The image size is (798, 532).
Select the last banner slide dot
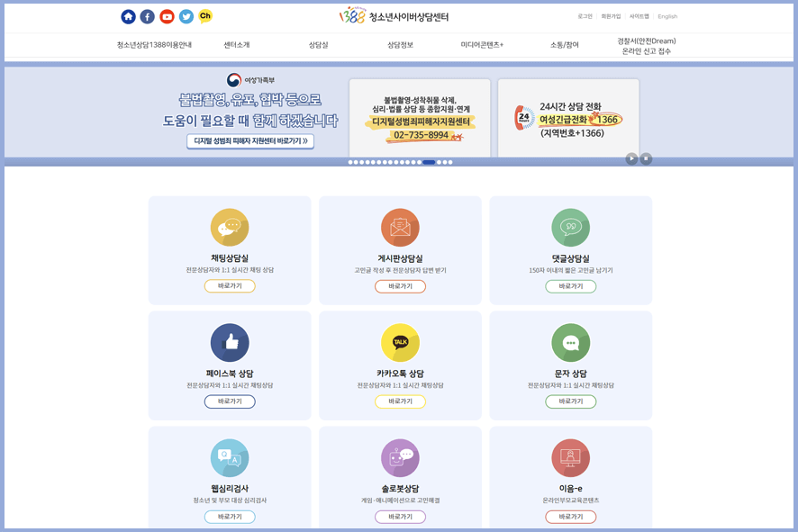[450, 162]
